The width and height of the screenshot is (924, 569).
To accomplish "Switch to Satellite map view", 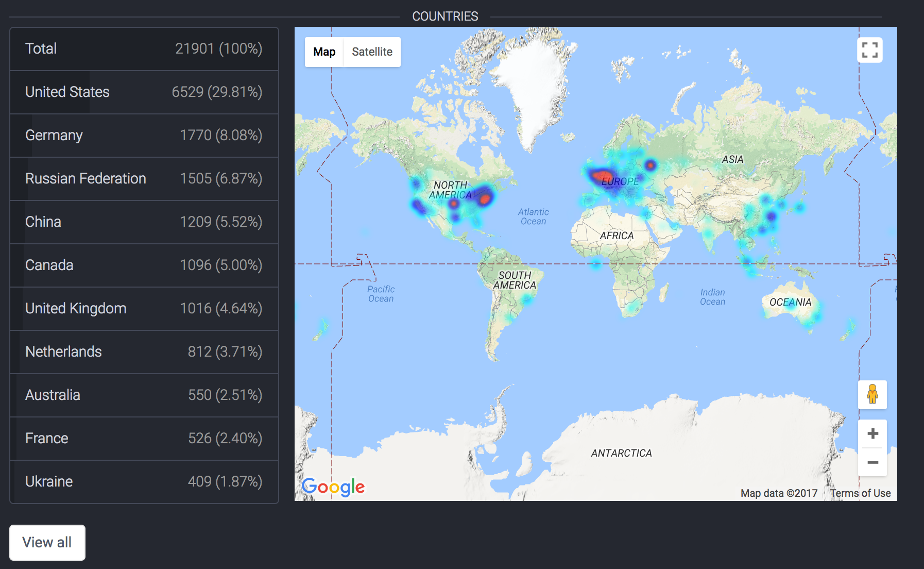I will [x=372, y=52].
